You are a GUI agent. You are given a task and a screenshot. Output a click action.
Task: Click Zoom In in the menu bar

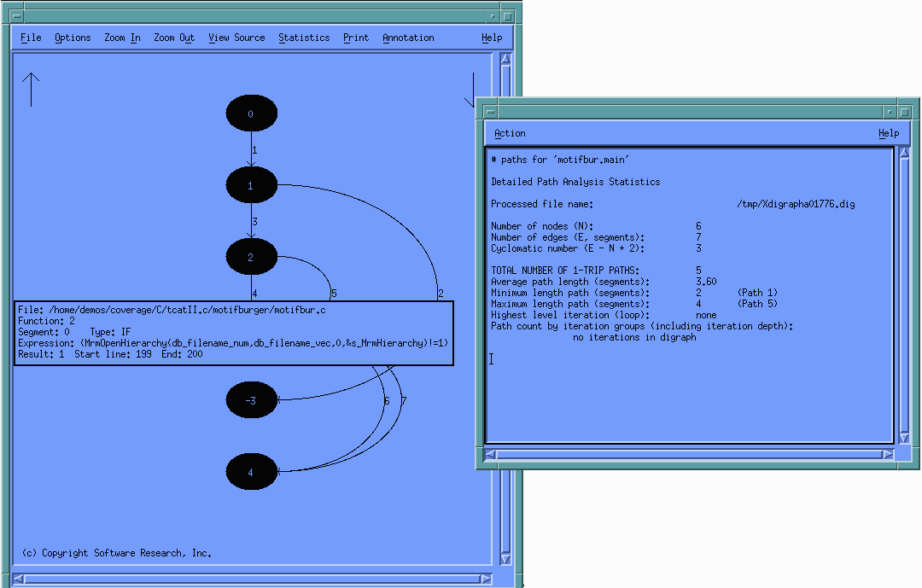(x=122, y=38)
